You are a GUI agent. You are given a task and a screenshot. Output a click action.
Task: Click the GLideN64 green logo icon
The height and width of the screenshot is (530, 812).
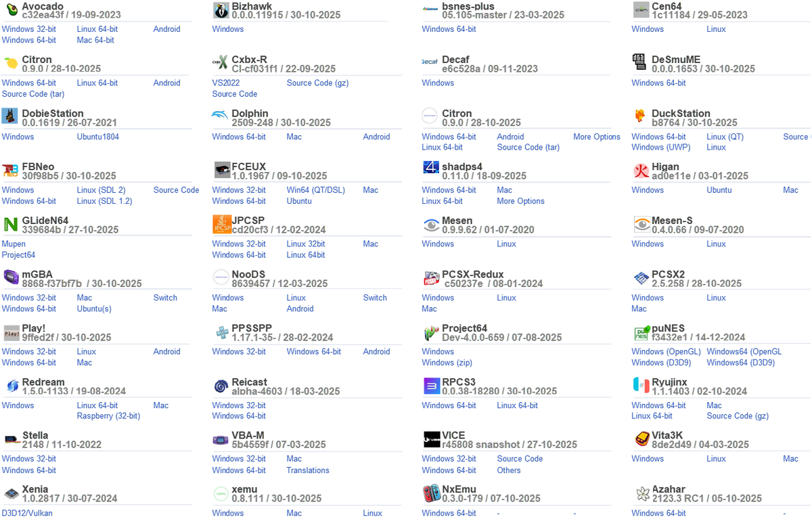pos(9,224)
